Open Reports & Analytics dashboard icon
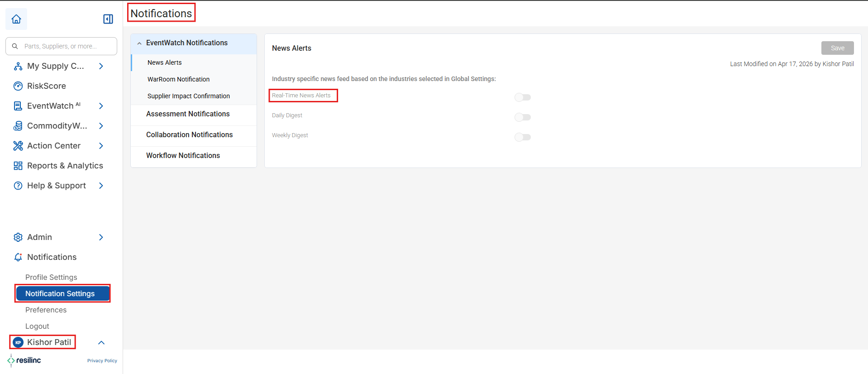This screenshot has width=868, height=374. (x=18, y=166)
